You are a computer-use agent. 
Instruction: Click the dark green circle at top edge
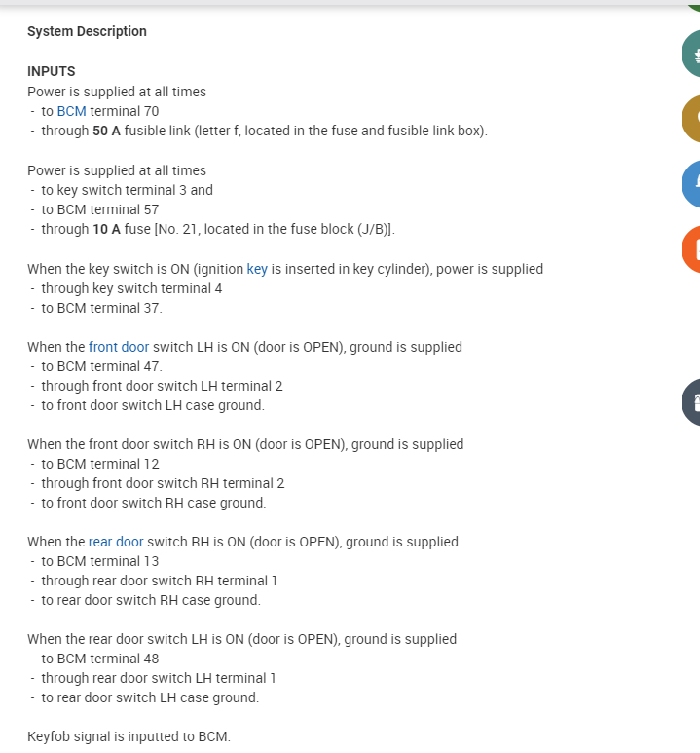[693, 4]
